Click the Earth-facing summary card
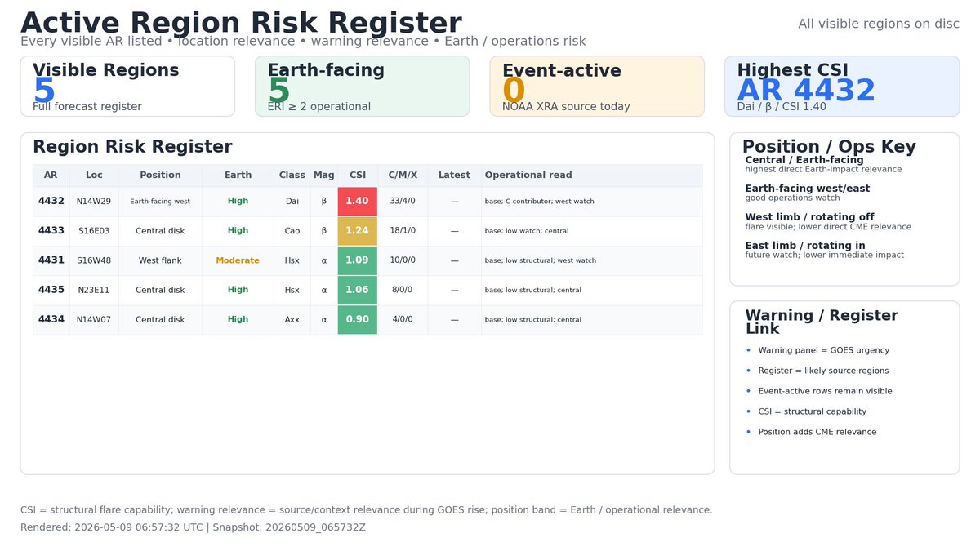This screenshot has height=551, width=980. 362,87
